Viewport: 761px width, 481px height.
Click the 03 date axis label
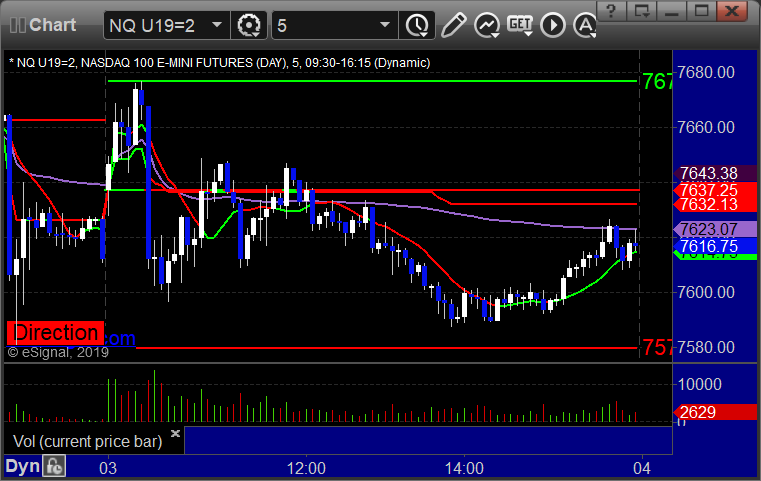tap(108, 468)
